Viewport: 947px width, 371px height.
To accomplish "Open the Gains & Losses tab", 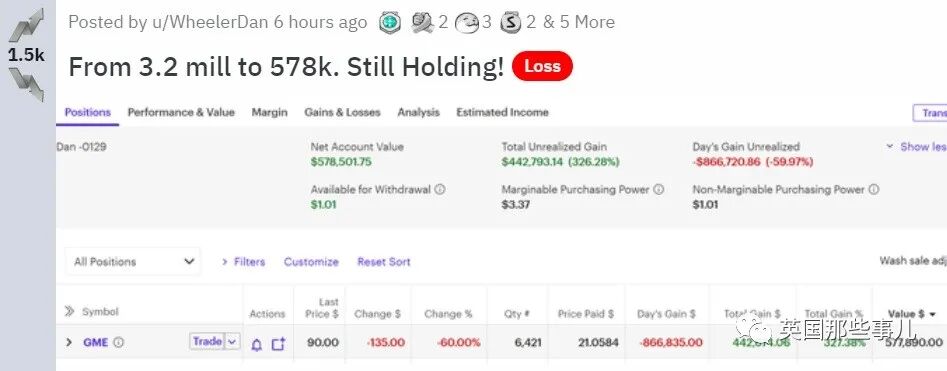I will [342, 112].
